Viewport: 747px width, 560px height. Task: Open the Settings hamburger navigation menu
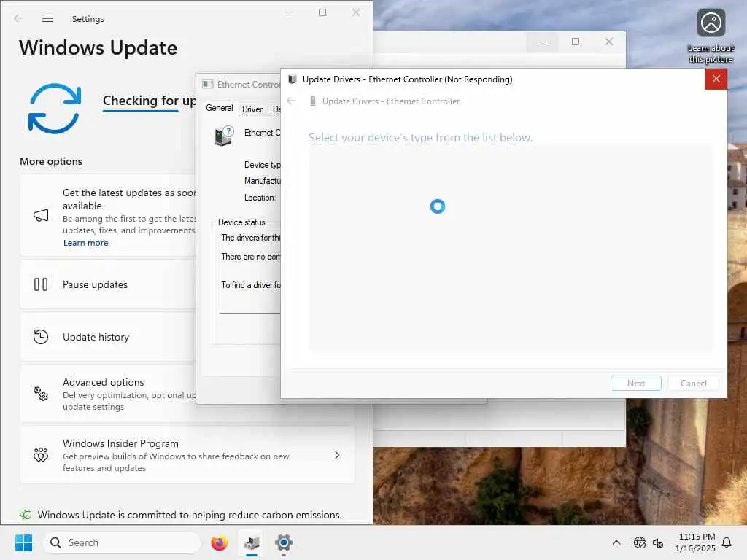(x=47, y=18)
